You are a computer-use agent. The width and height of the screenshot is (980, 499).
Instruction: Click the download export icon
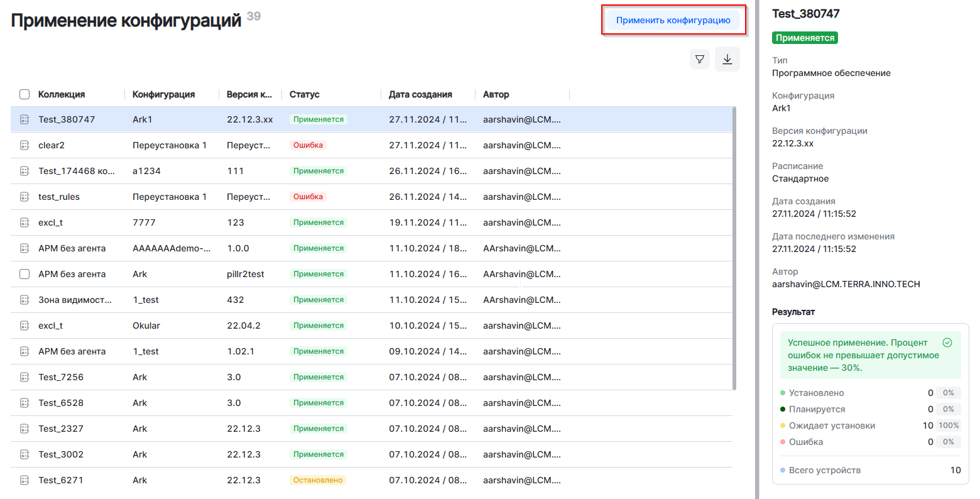[x=727, y=59]
